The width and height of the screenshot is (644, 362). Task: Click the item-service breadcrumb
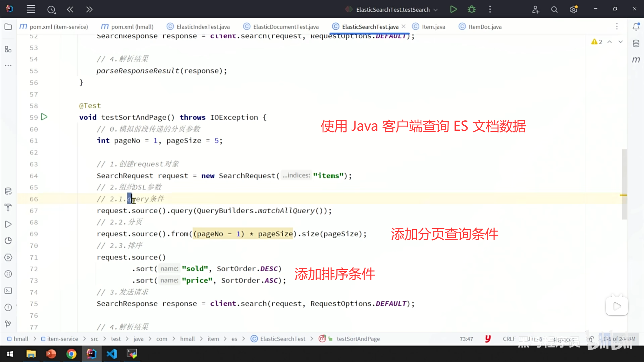click(62, 339)
